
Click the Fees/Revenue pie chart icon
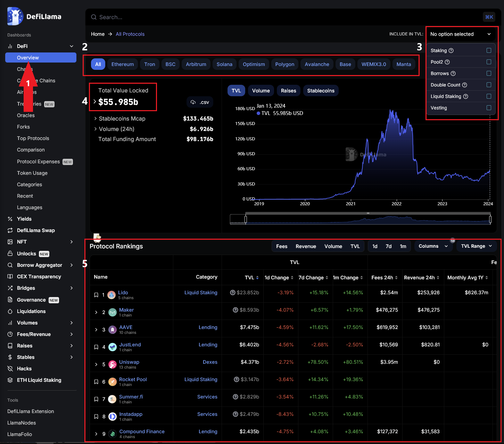pos(10,334)
